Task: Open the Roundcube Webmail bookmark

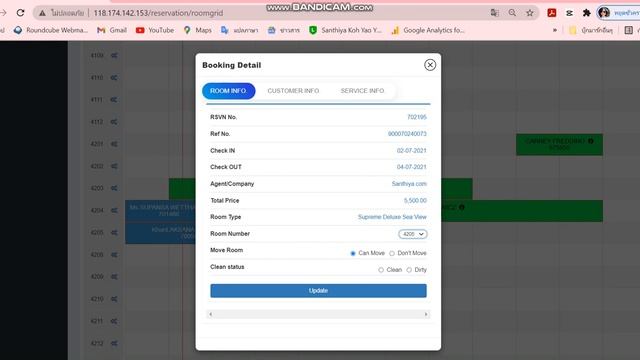Action: point(51,30)
